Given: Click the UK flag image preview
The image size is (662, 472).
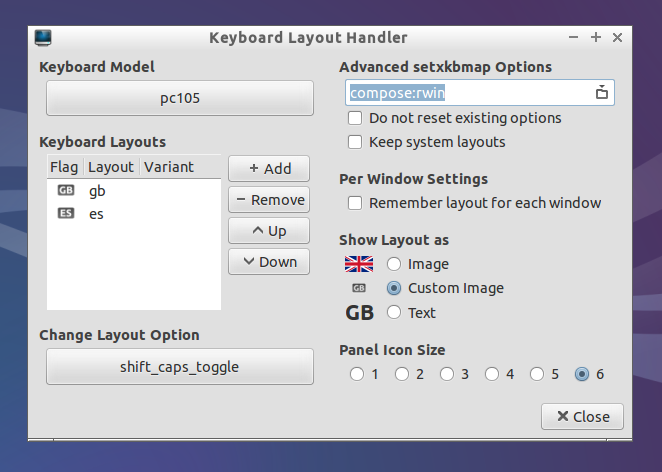Looking at the screenshot, I should tap(358, 264).
